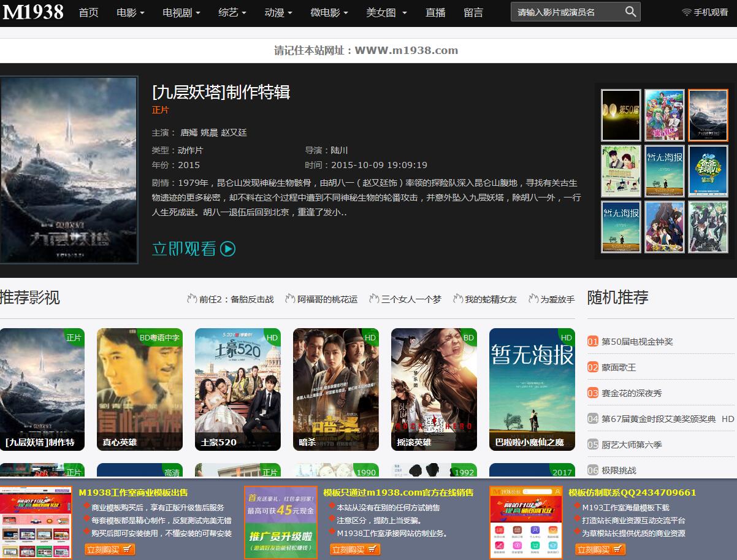Open 蒙面歌王 in the recommendation list
Viewport: 737px width, 560px height.
click(619, 367)
